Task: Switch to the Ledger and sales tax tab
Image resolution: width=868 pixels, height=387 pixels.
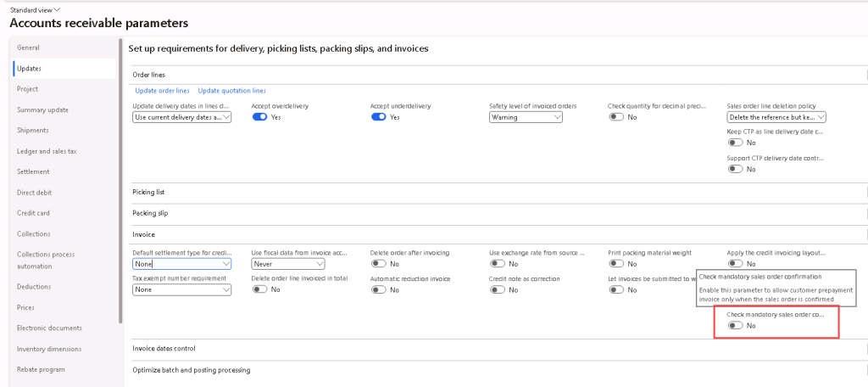Action: point(47,151)
